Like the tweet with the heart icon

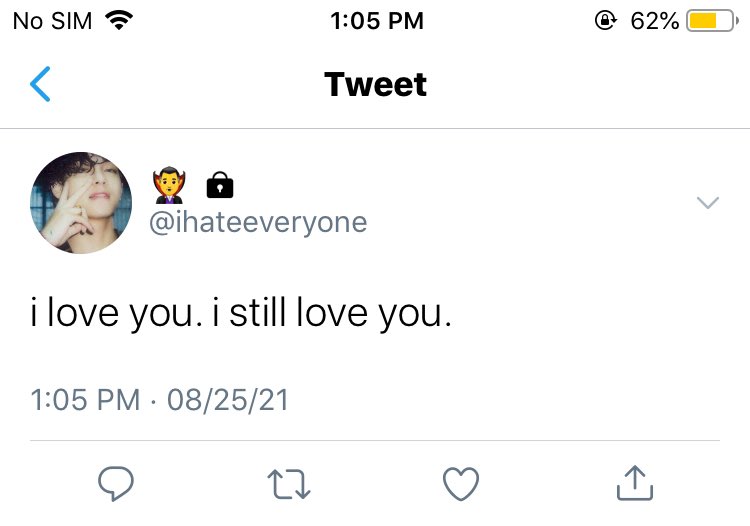coord(461,484)
